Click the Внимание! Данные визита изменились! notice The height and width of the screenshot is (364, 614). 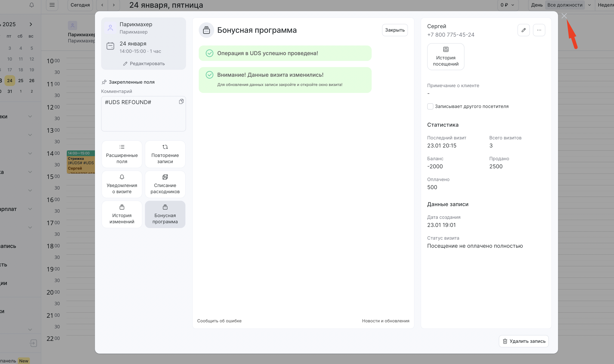(285, 80)
